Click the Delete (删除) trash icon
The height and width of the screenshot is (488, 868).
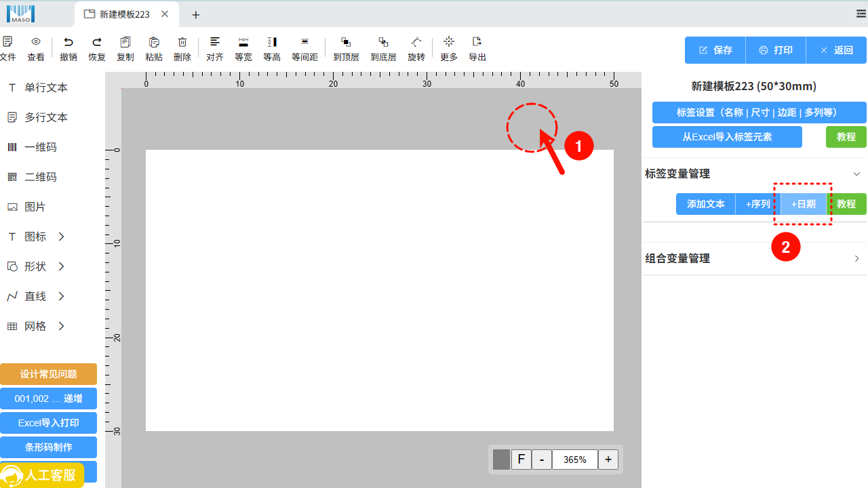pyautogui.click(x=182, y=42)
